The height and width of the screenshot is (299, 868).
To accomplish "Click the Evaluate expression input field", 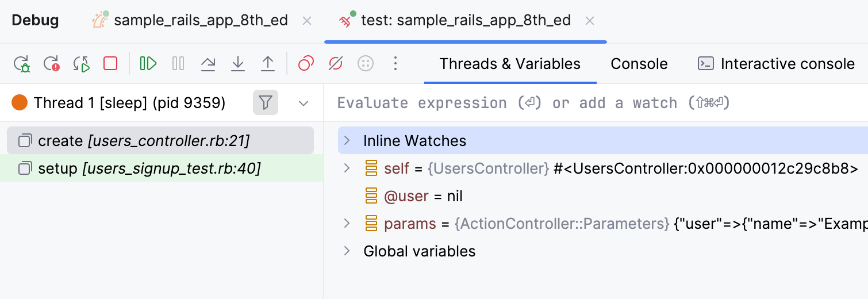I will (575, 103).
